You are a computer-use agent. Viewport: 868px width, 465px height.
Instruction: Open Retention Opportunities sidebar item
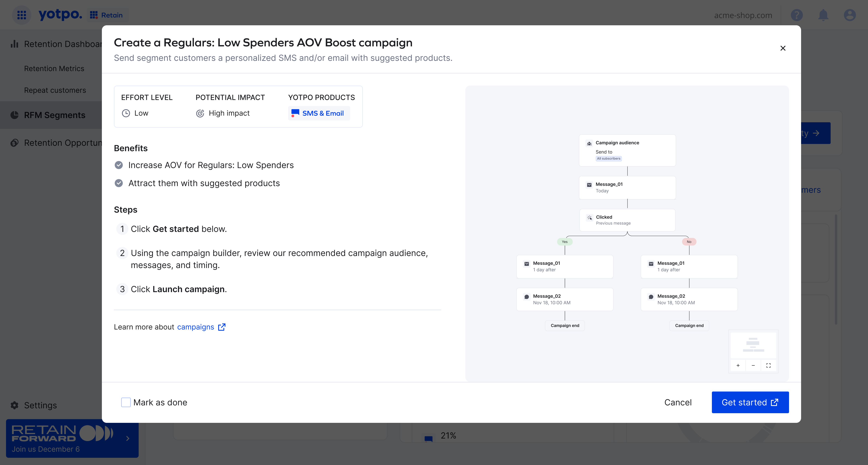(x=56, y=143)
